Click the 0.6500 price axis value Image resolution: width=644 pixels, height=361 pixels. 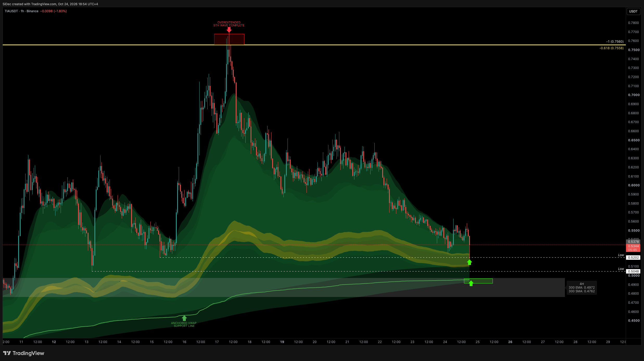634,140
